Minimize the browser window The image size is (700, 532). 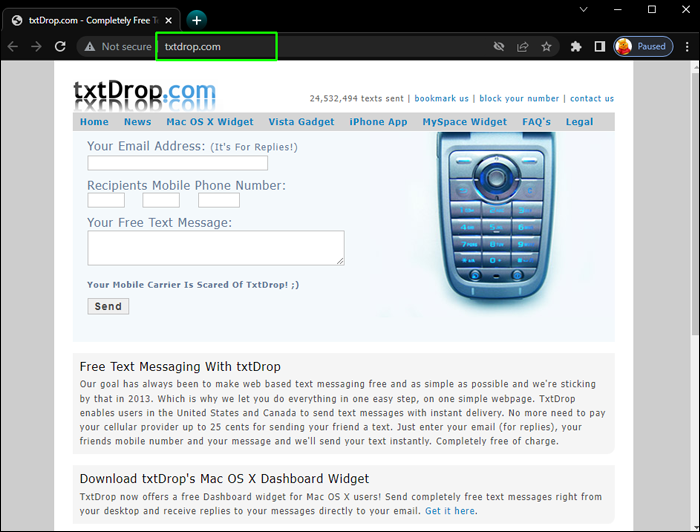(618, 9)
